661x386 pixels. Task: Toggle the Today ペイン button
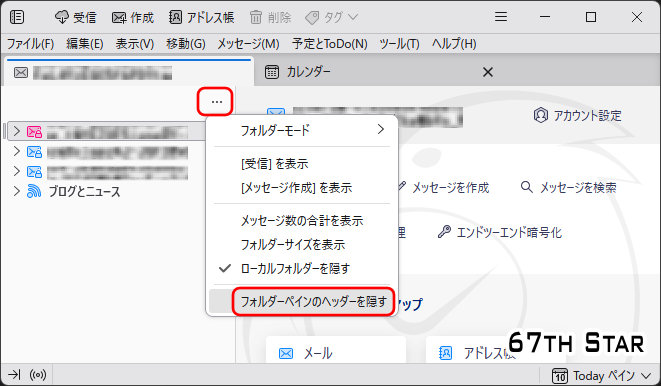594,375
